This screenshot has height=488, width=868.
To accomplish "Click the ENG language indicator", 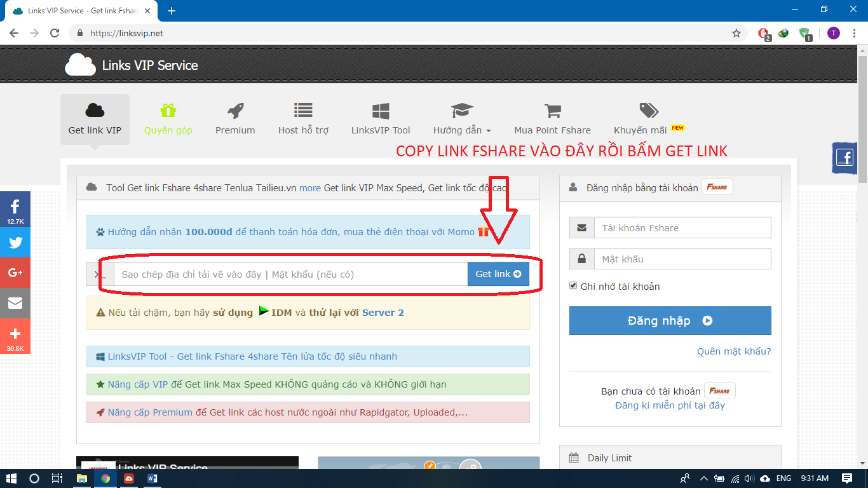I will click(783, 478).
